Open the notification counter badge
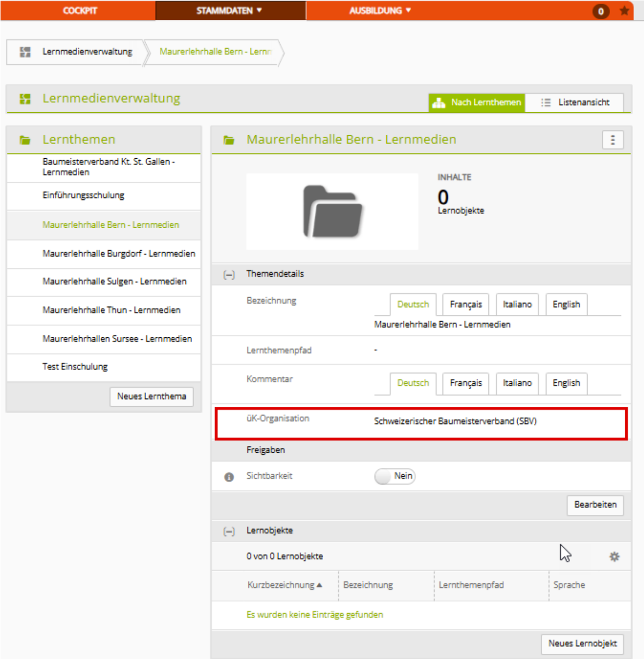Viewport: 644px width, 659px height. point(601,11)
